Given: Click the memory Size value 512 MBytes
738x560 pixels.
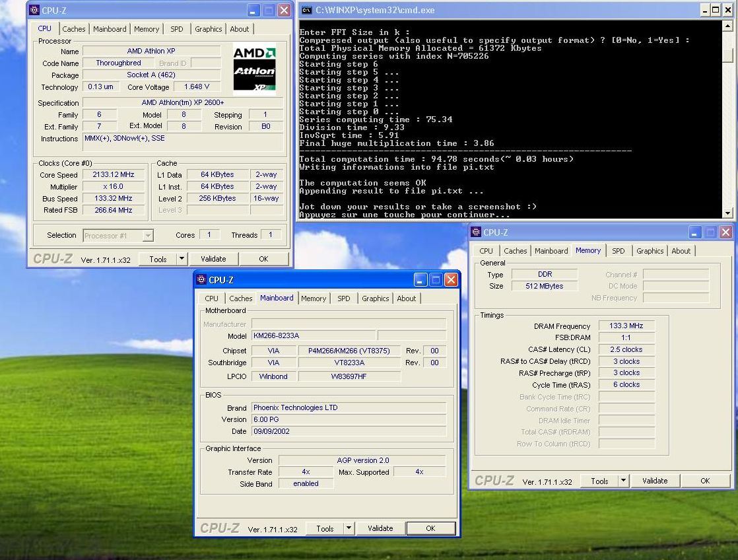Looking at the screenshot, I should [x=545, y=286].
